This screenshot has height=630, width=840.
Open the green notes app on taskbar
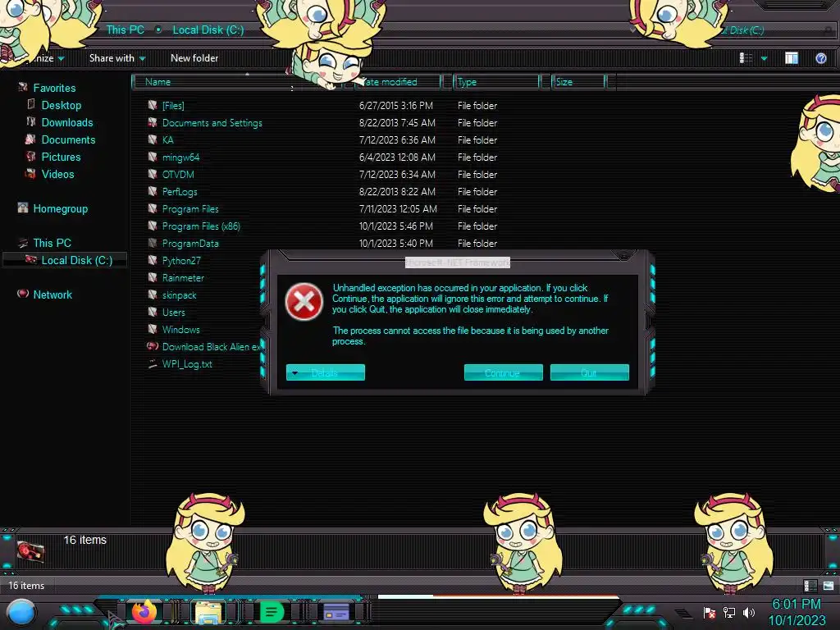point(272,612)
